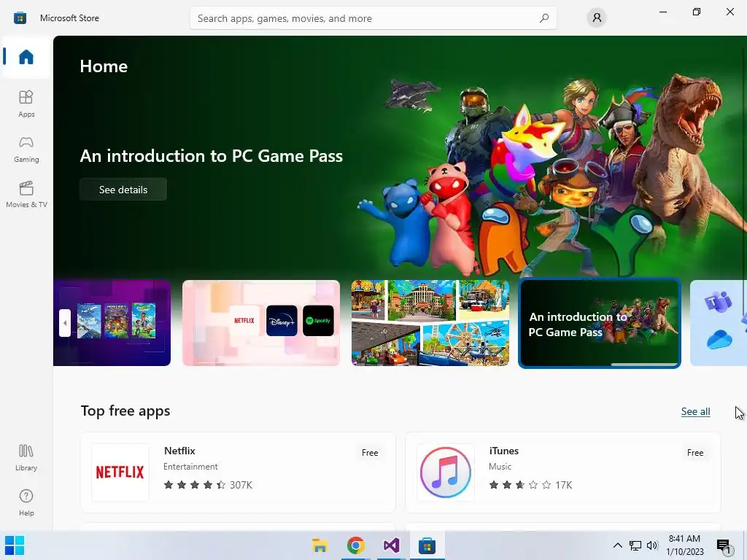747x560 pixels.
Task: Open the Apps section in the sidebar
Action: click(x=26, y=104)
